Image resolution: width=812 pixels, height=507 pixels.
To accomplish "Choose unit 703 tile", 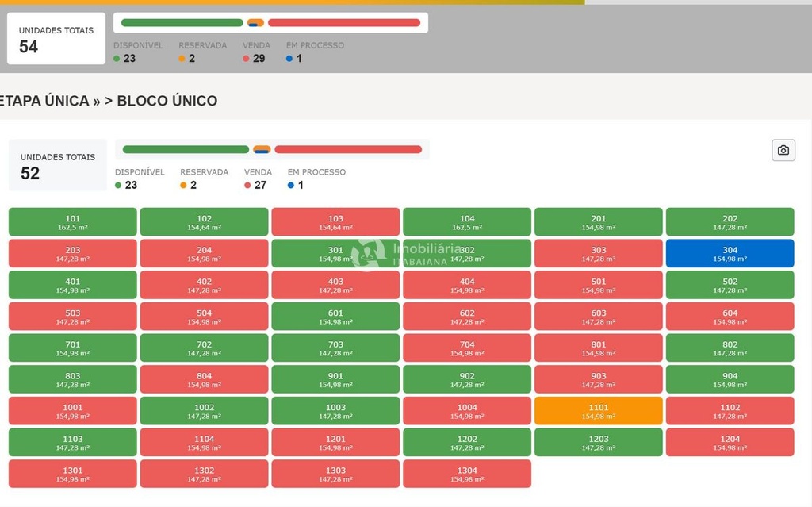I will (335, 348).
